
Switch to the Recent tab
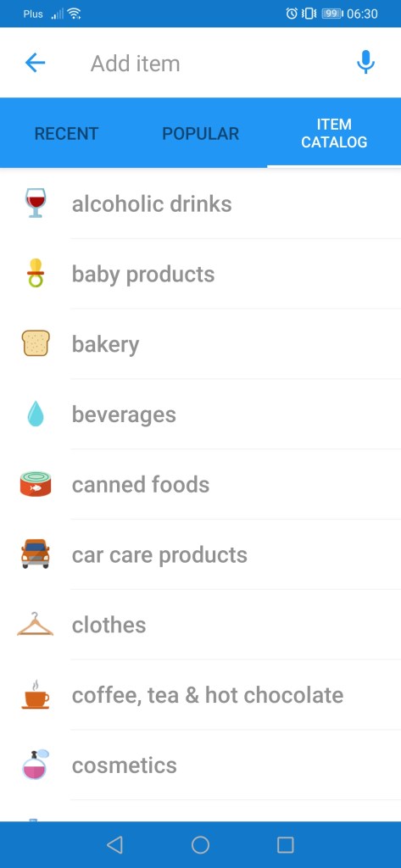66,133
